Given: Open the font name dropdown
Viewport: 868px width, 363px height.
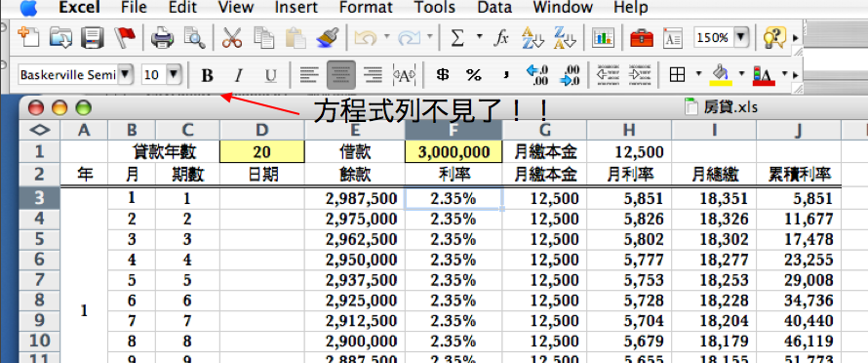Looking at the screenshot, I should tap(126, 74).
